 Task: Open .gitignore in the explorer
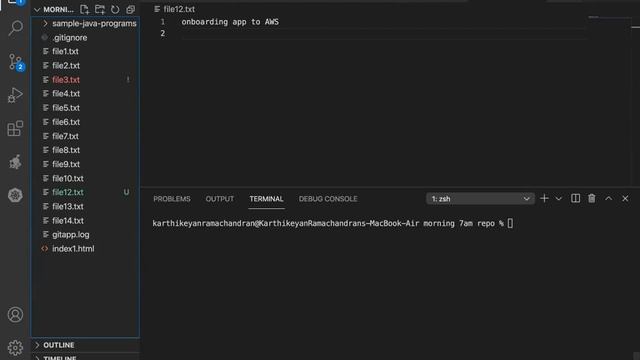click(85, 38)
